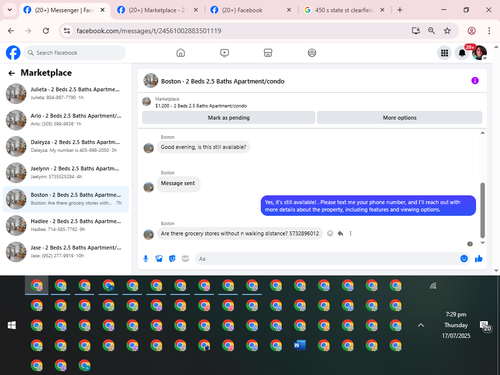
Task: Open the notification center icon
Action: coord(485,326)
